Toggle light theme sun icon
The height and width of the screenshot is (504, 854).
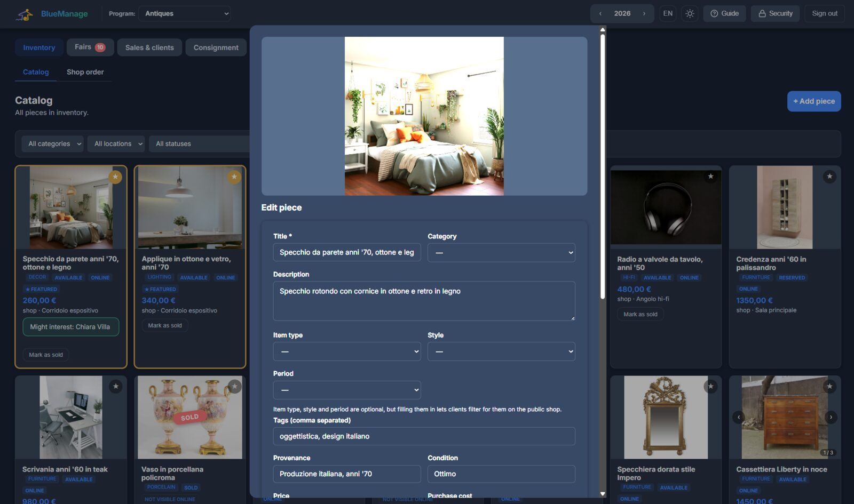[x=690, y=13]
